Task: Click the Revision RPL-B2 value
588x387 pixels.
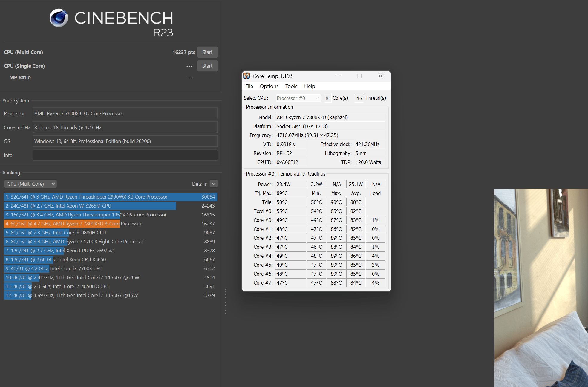Action: tap(290, 153)
